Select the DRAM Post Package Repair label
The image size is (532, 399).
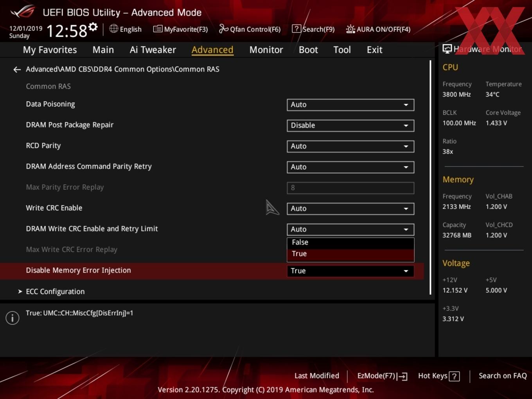(x=70, y=125)
